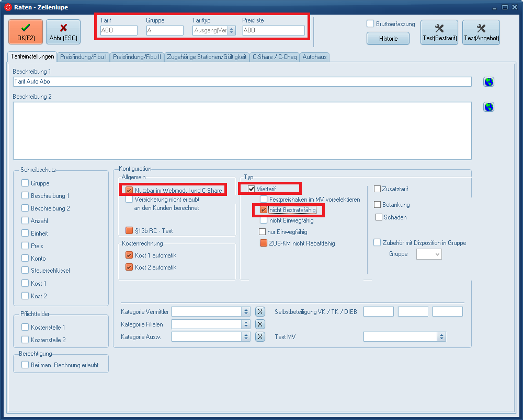
Task: Clear Kategorie Ausw. with its X button
Action: coord(260,337)
